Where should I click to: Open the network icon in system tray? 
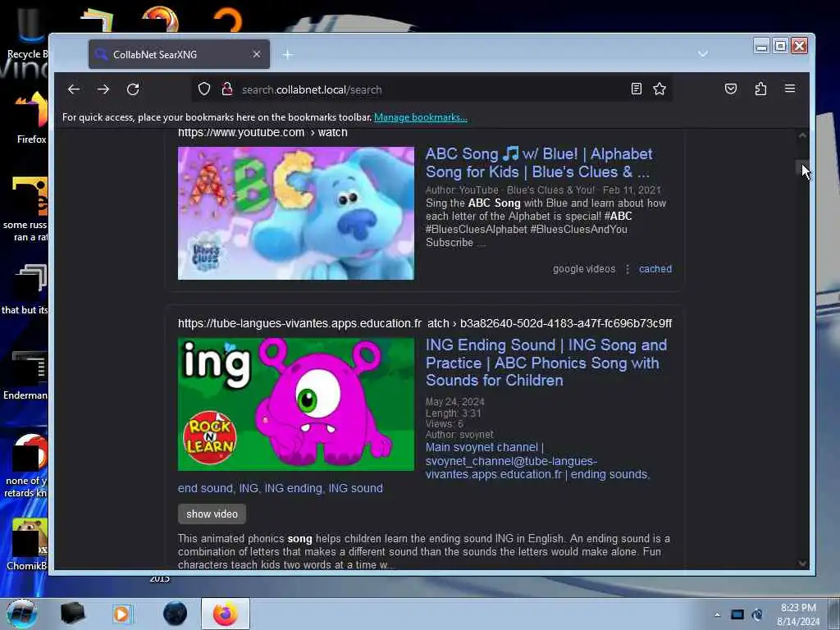point(737,614)
